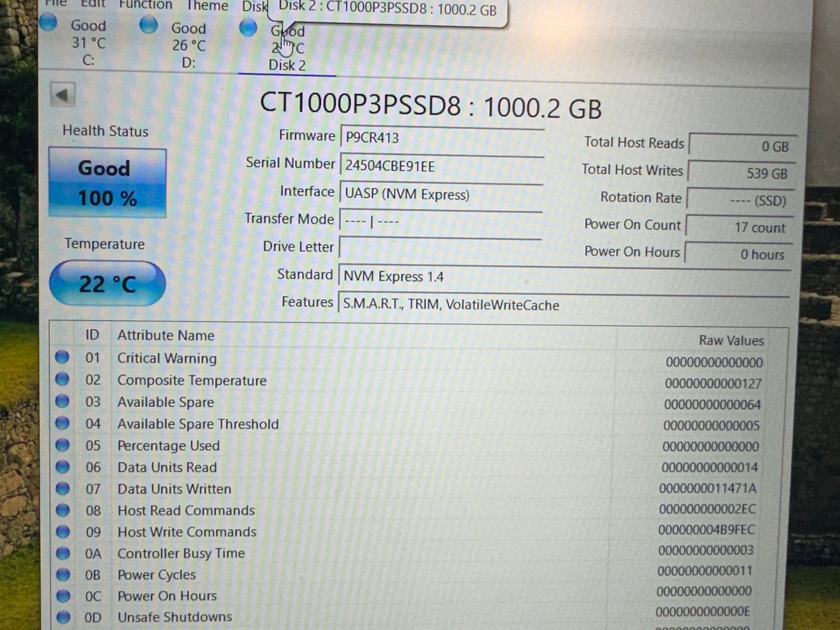
Task: Click the previous disk arrow button
Action: tap(62, 95)
